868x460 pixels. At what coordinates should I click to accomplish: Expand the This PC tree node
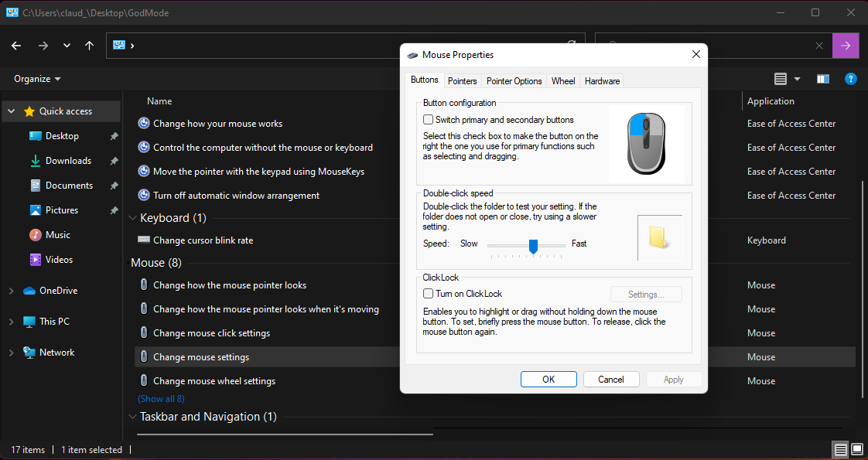click(11, 322)
